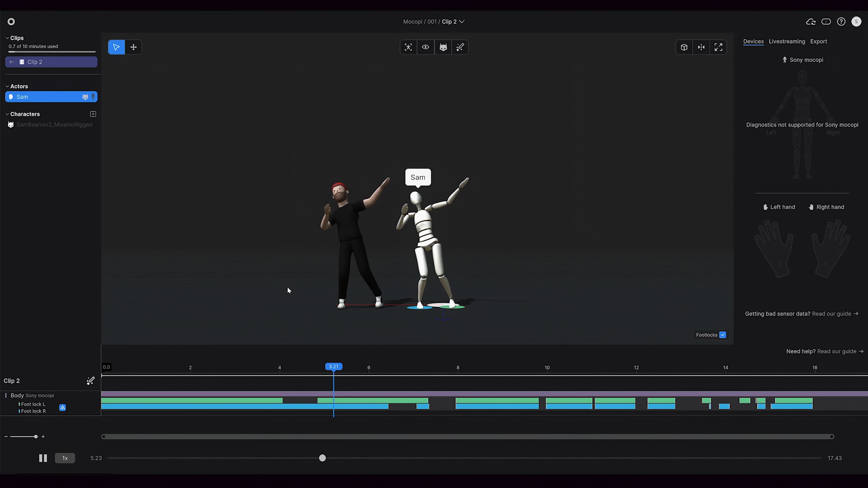Open the user account avatar
The image size is (868, 488).
(x=856, y=21)
